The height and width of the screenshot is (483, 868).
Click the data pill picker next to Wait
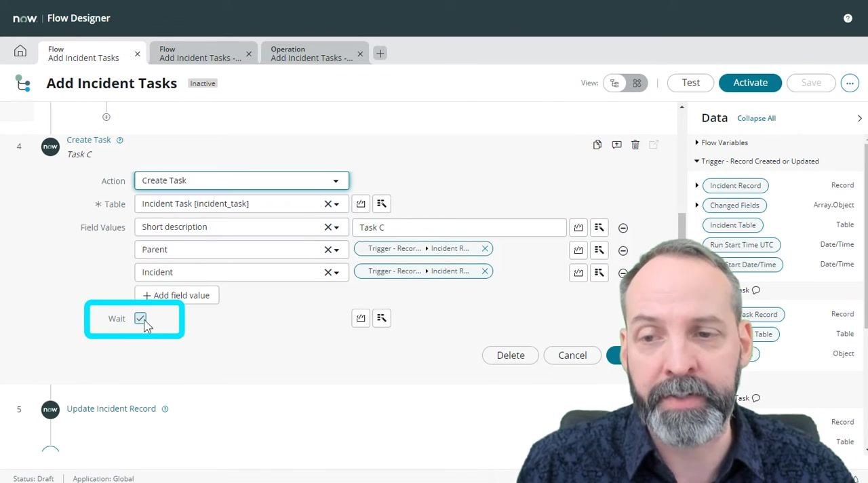[x=382, y=318]
